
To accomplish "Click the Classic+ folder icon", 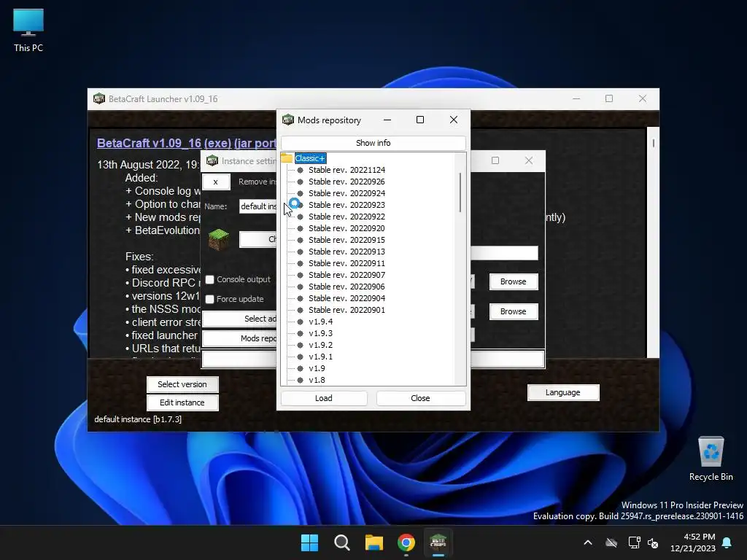I will point(286,158).
